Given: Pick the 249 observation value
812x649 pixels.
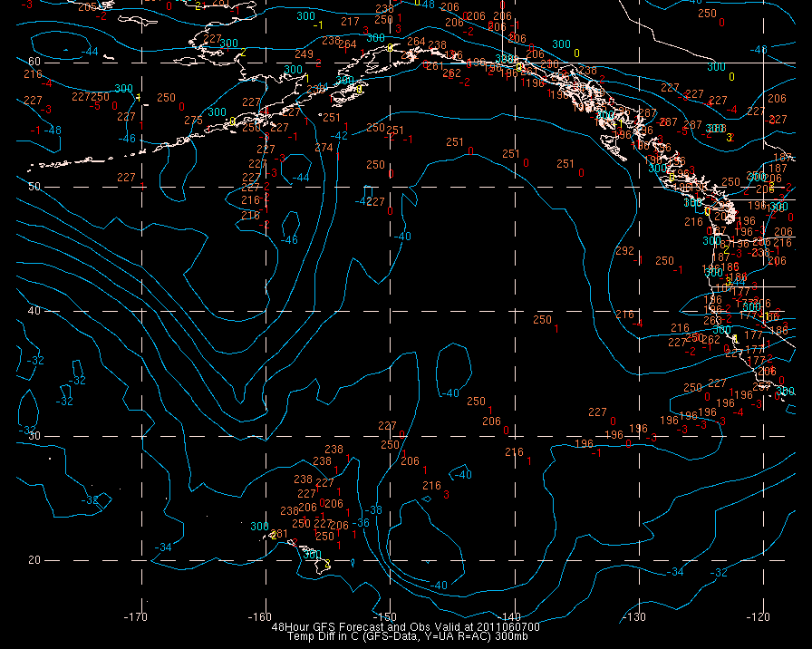Looking at the screenshot, I should [304, 54].
